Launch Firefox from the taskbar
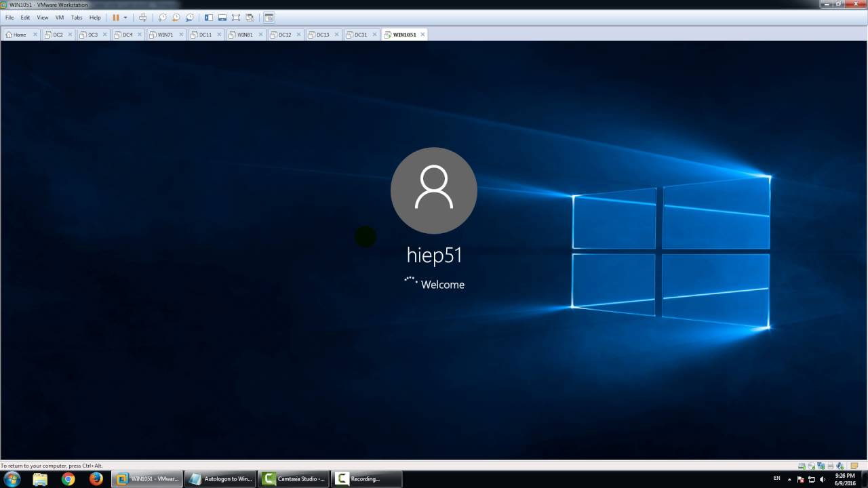The height and width of the screenshot is (488, 868). tap(96, 479)
